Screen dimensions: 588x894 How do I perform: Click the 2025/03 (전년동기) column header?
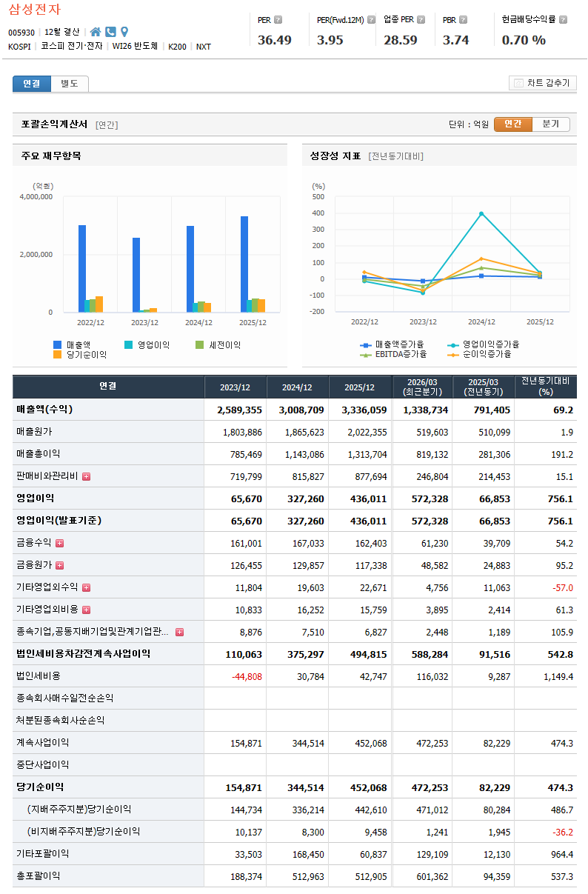484,387
